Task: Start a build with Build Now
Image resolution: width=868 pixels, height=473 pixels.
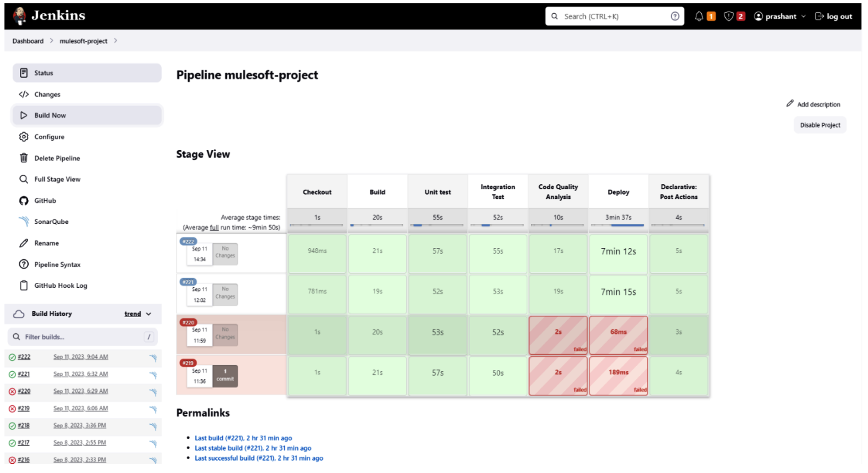Action: click(87, 115)
